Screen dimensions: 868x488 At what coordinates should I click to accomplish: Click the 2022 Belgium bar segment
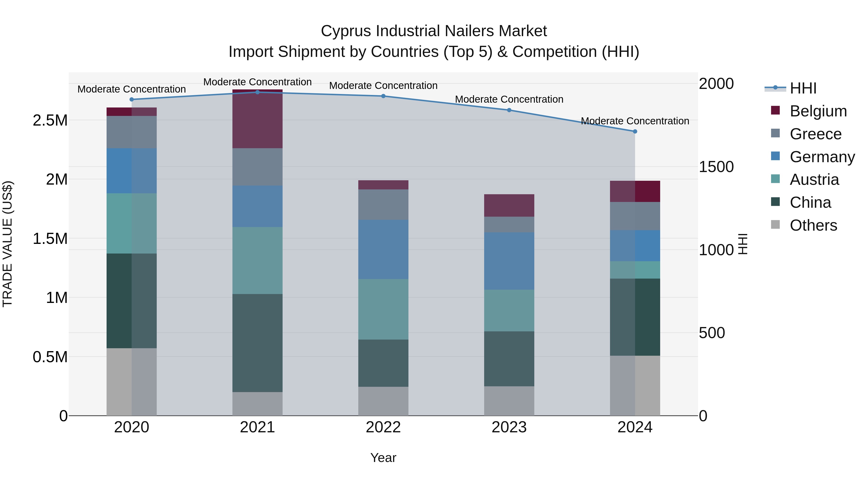[383, 185]
